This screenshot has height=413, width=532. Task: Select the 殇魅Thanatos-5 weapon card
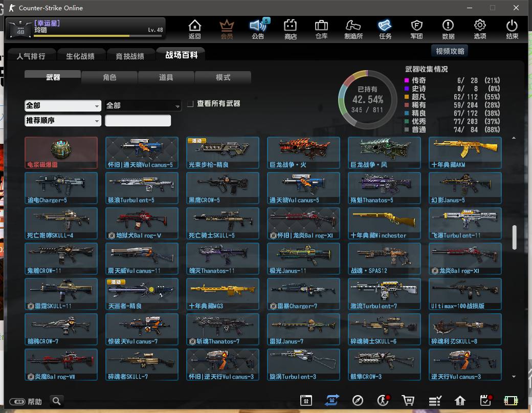384,188
